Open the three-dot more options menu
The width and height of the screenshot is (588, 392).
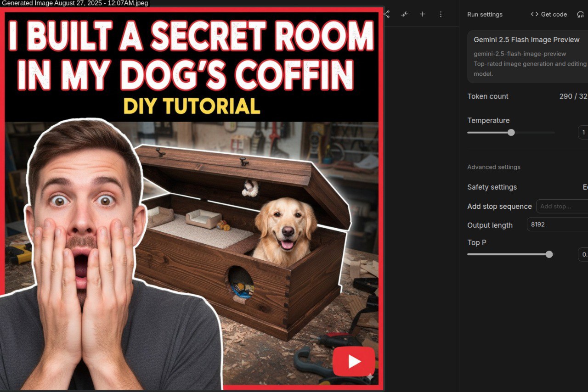tap(441, 14)
